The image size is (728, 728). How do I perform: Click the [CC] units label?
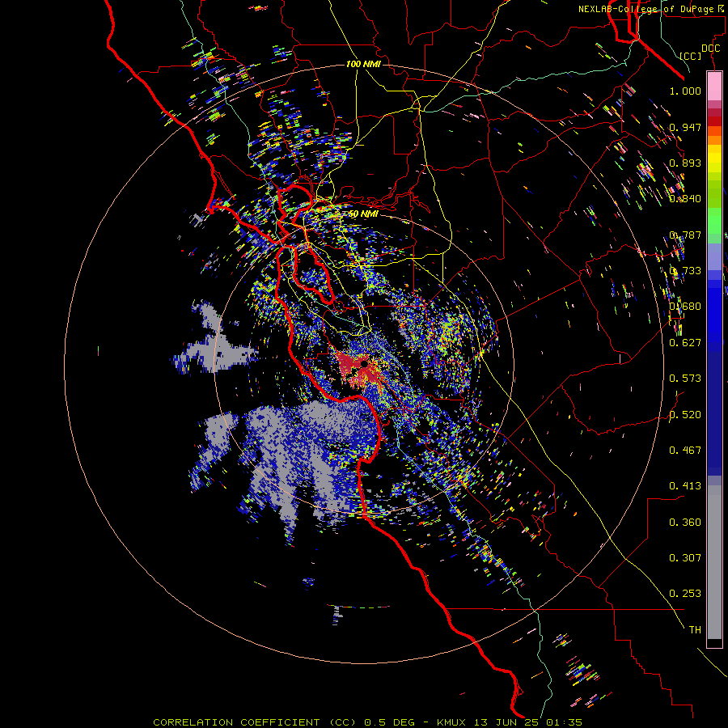(691, 56)
